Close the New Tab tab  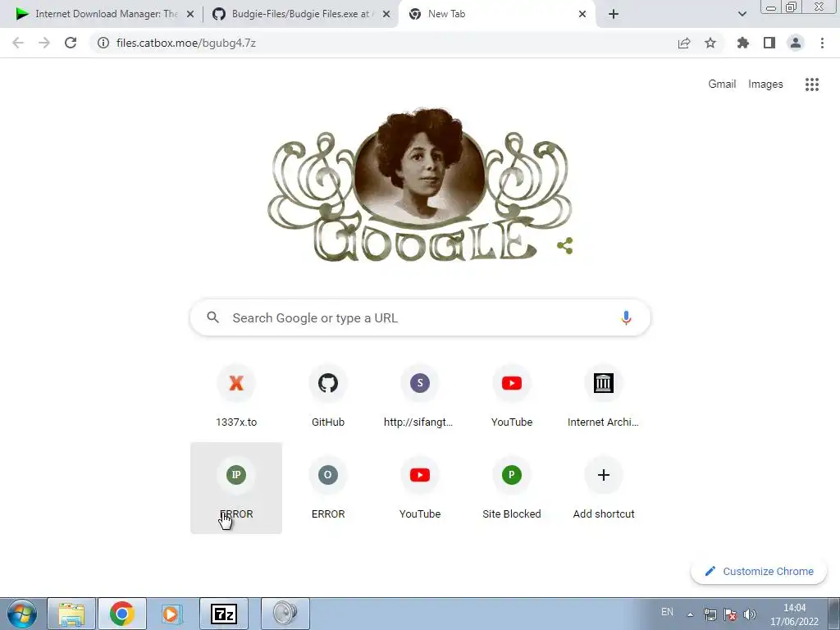(x=582, y=14)
